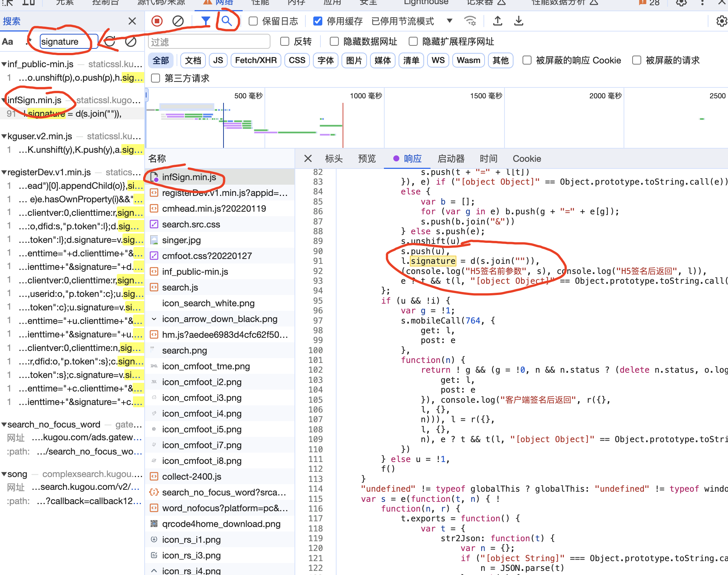Open 预览 tab
The width and height of the screenshot is (728, 575).
[x=367, y=159]
